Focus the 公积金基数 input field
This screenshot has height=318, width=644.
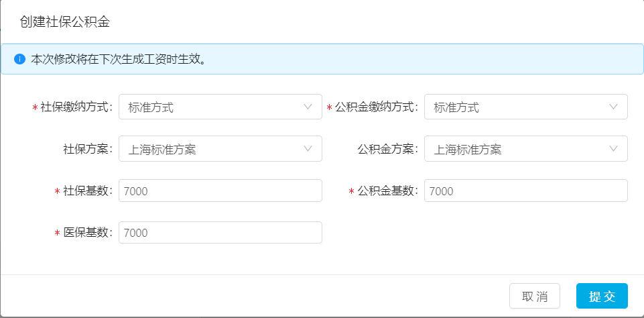click(x=525, y=191)
